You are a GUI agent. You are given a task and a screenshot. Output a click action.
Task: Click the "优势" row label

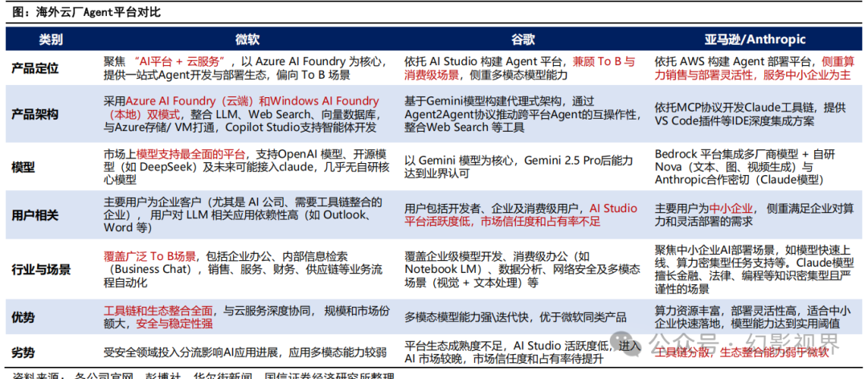pyautogui.click(x=23, y=317)
